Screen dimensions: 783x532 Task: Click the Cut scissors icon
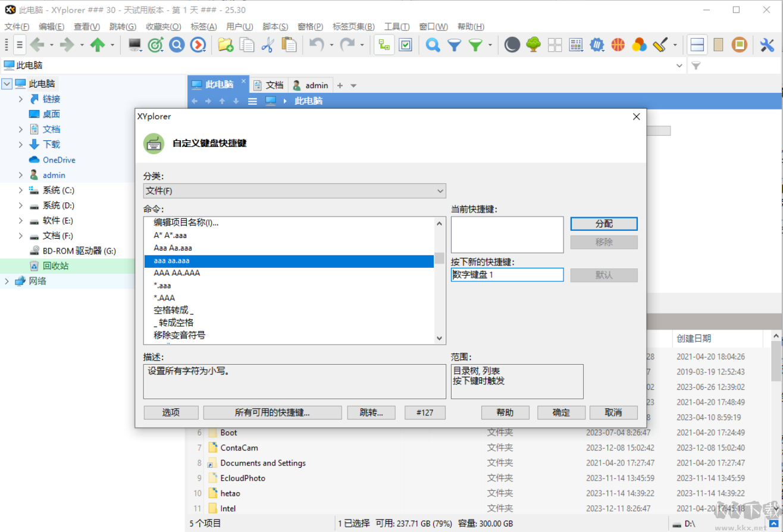tap(268, 45)
